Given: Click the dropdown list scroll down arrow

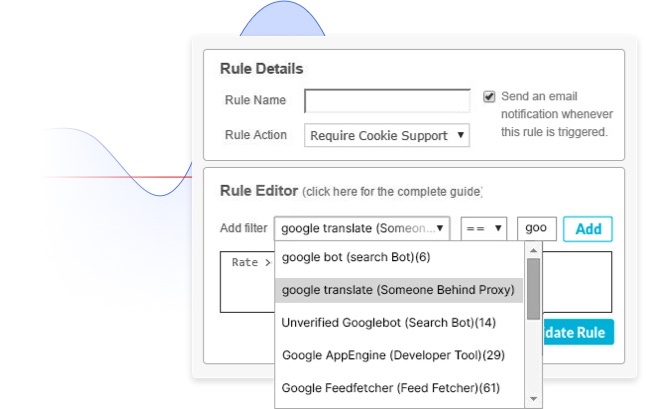Looking at the screenshot, I should [534, 399].
